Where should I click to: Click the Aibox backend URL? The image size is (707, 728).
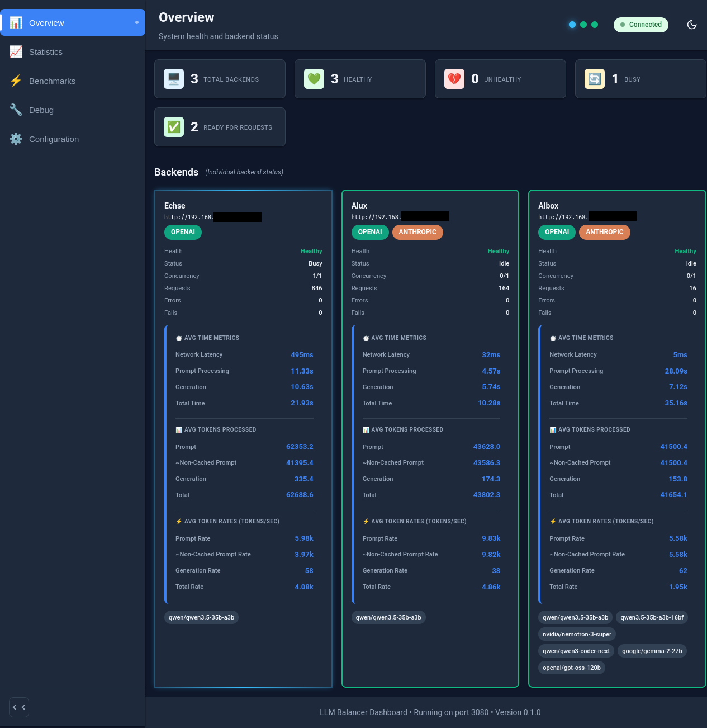(x=587, y=217)
